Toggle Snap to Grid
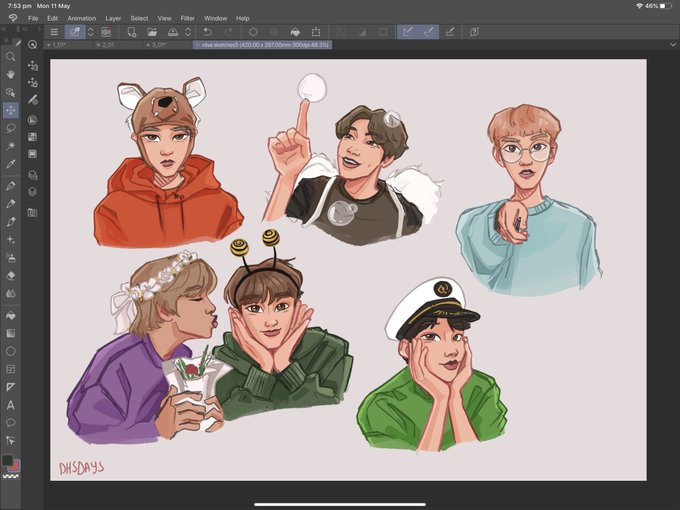 (x=450, y=32)
